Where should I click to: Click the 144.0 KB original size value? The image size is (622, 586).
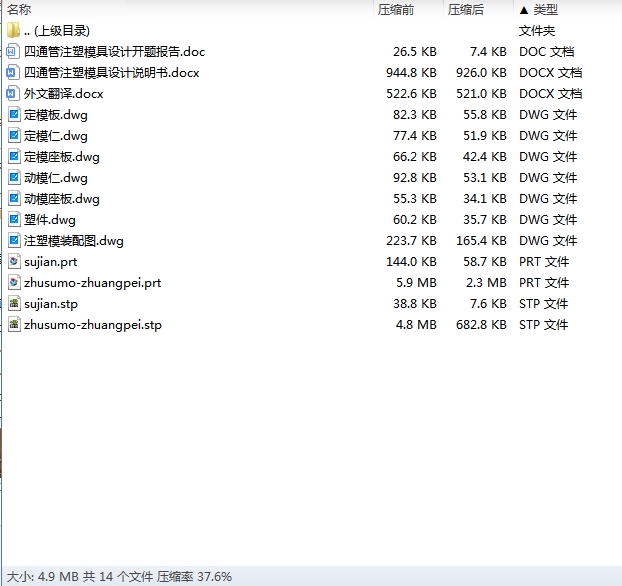pyautogui.click(x=411, y=262)
